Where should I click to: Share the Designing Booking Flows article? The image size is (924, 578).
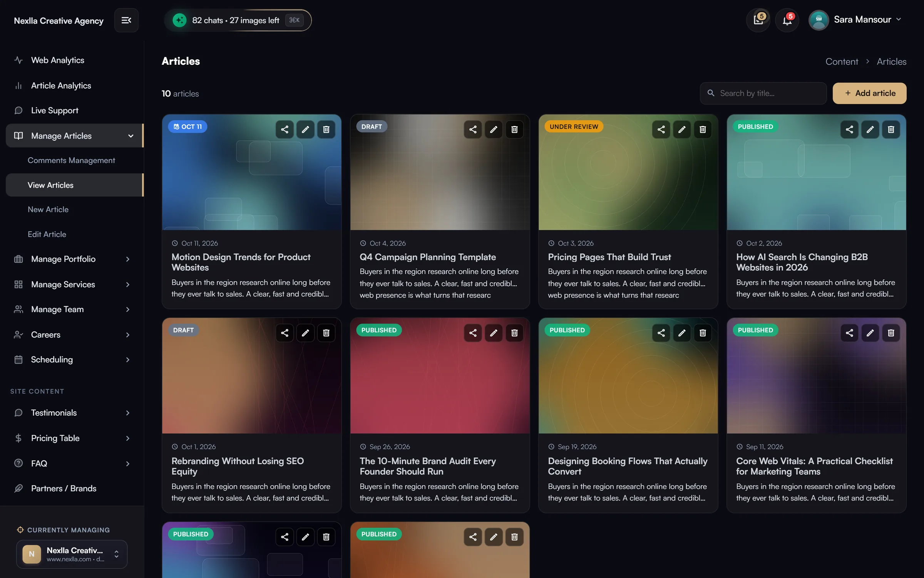click(x=661, y=333)
